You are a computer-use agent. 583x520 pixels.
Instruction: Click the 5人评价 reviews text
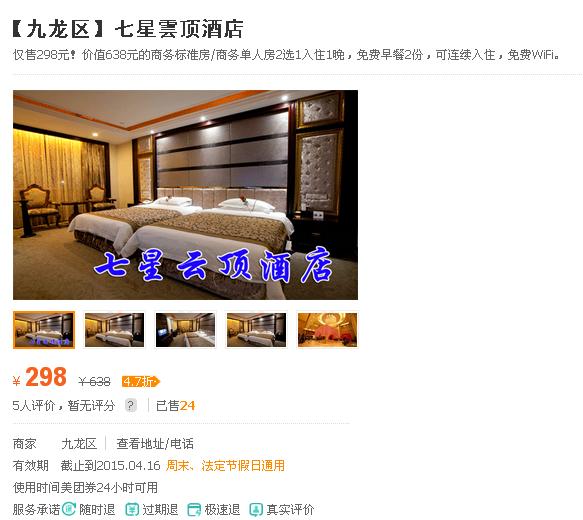coord(34,405)
